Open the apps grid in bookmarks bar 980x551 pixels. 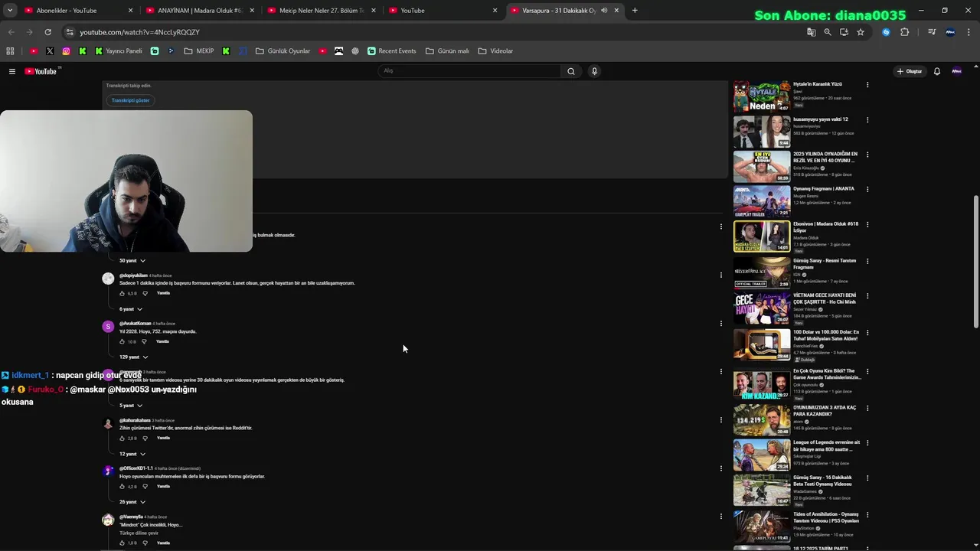point(10,51)
